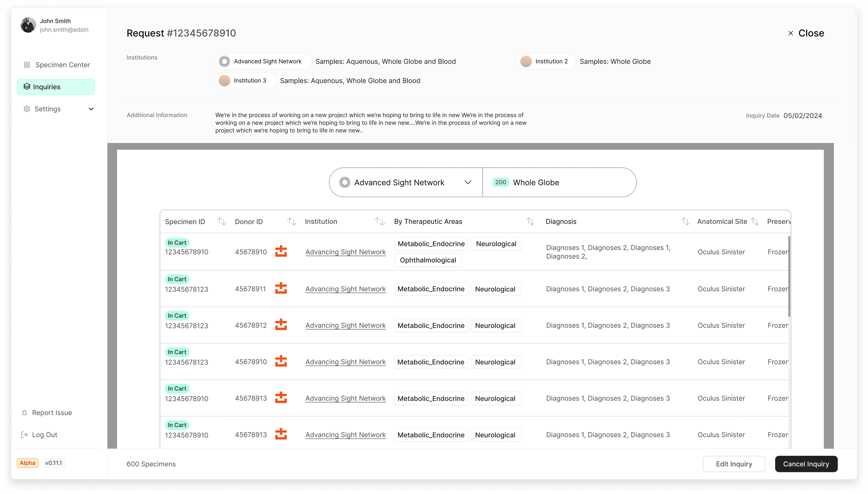Sort By Therapeutic Areas column
Screen dimensions: 868x494
[530, 221]
